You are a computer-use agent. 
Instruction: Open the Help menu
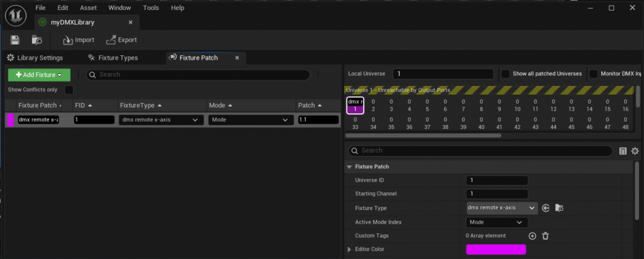177,8
